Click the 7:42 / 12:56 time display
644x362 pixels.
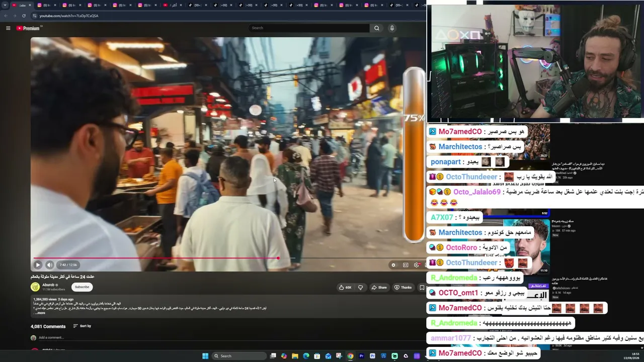pyautogui.click(x=68, y=265)
